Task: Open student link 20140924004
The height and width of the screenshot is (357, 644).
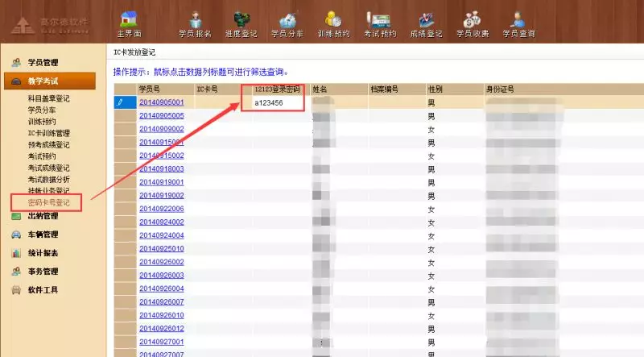Action: pos(162,235)
